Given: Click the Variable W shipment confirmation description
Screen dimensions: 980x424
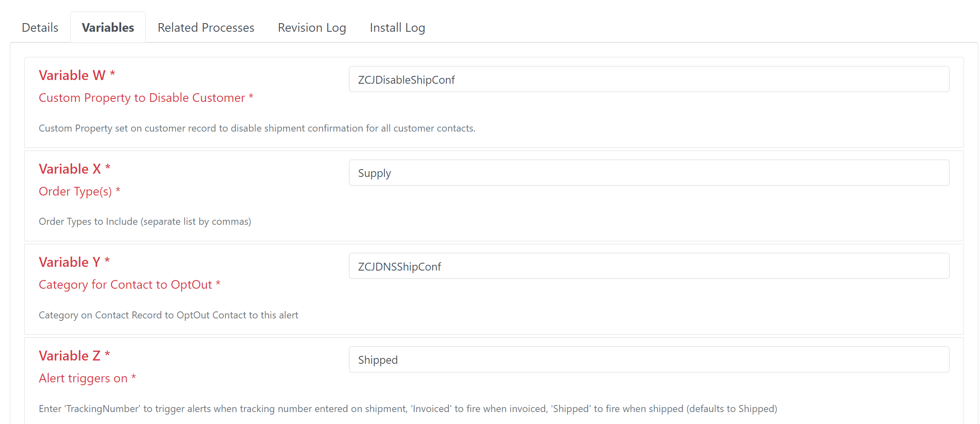Looking at the screenshot, I should 257,128.
